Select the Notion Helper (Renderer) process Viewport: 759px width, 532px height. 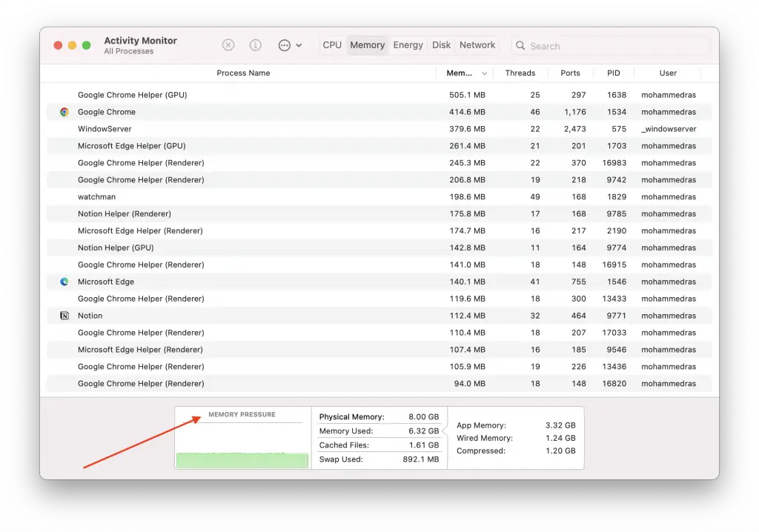click(x=379, y=213)
